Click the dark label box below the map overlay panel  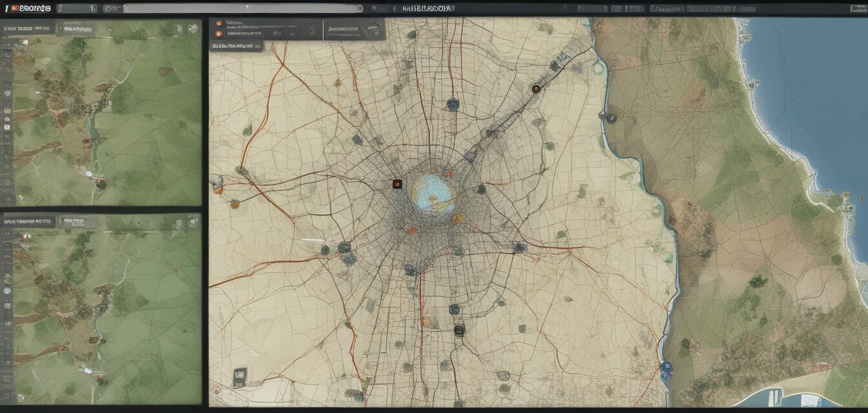pyautogui.click(x=236, y=46)
